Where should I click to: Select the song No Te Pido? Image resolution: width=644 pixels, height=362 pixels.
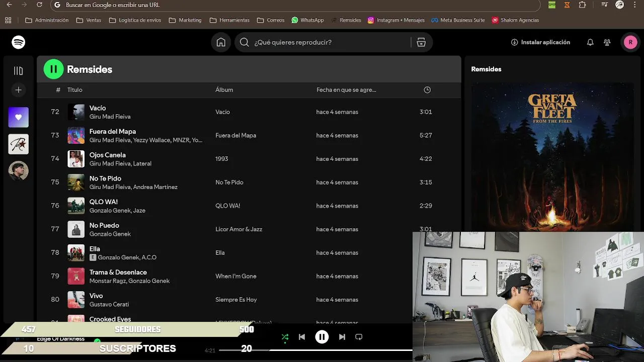(x=105, y=178)
